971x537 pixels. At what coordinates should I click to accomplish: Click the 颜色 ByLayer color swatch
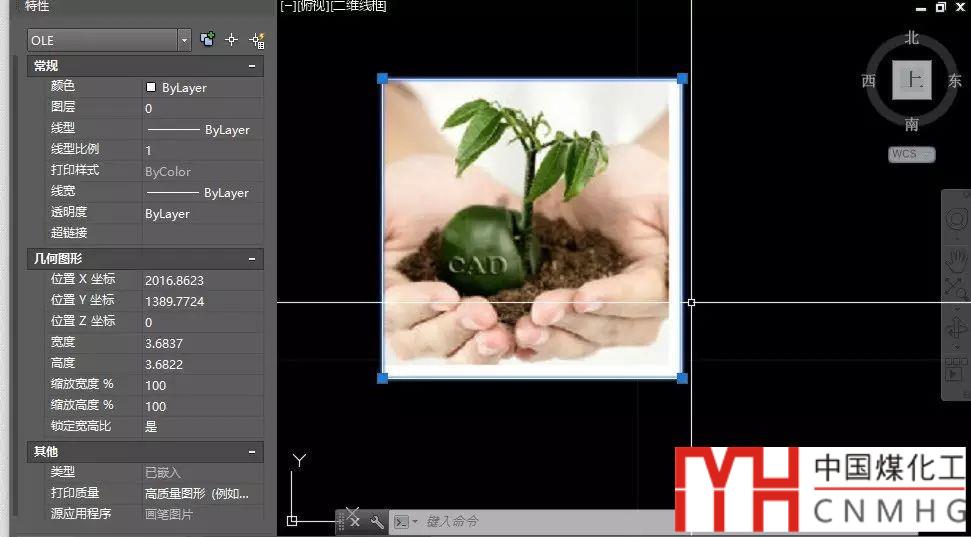click(x=151, y=88)
